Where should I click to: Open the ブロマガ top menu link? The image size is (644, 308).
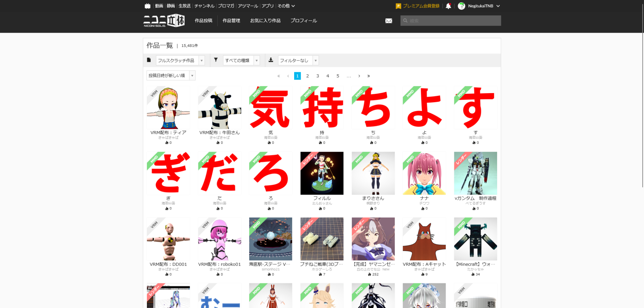click(226, 6)
